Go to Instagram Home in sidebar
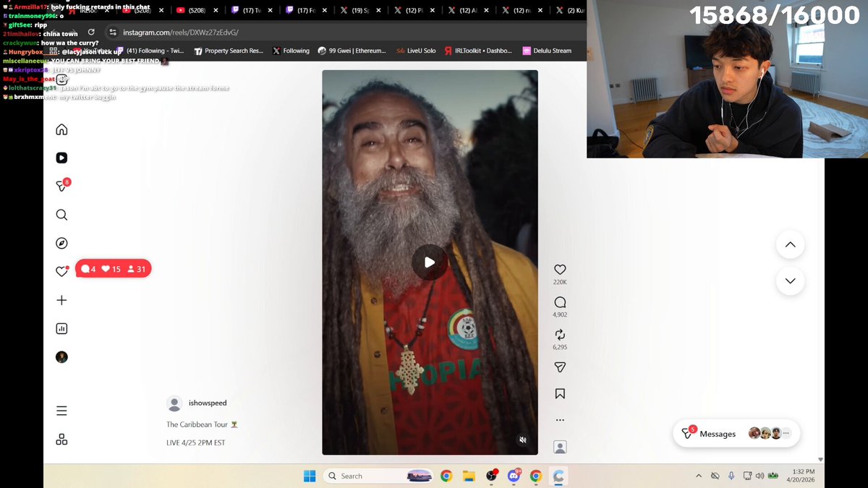 (61, 129)
